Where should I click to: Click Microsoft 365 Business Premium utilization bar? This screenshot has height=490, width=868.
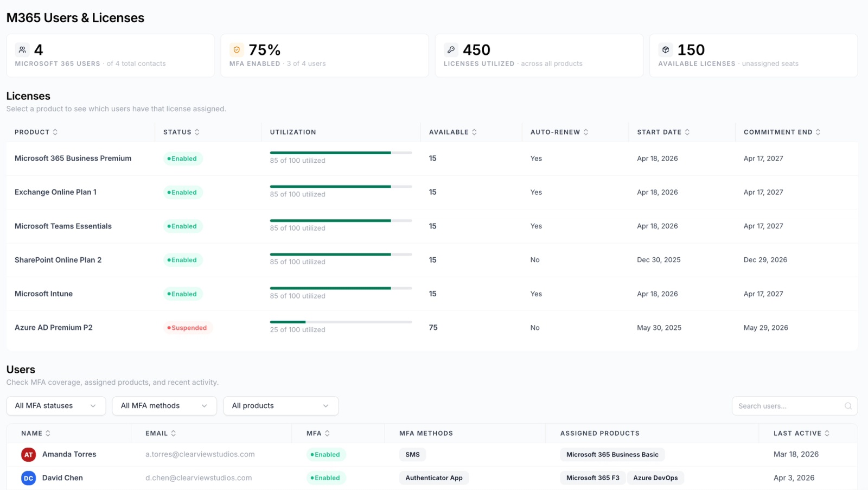point(341,153)
